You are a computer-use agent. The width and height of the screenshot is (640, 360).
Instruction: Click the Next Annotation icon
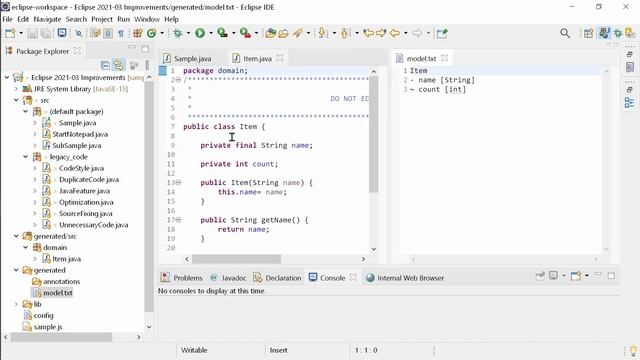click(x=322, y=33)
